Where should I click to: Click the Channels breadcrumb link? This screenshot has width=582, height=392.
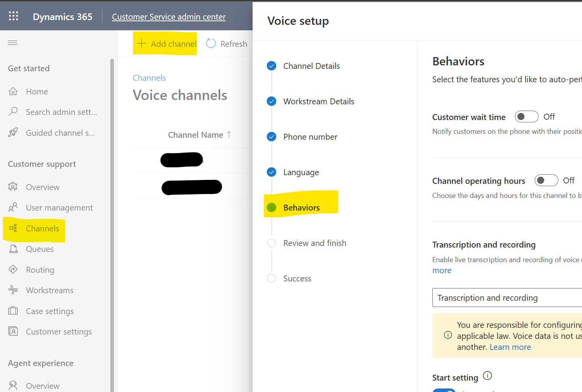pos(149,78)
